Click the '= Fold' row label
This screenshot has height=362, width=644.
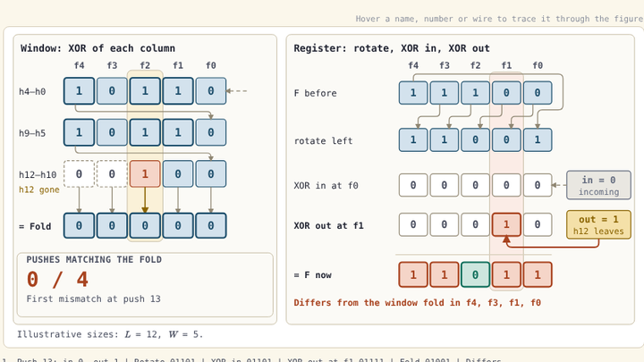point(35,226)
